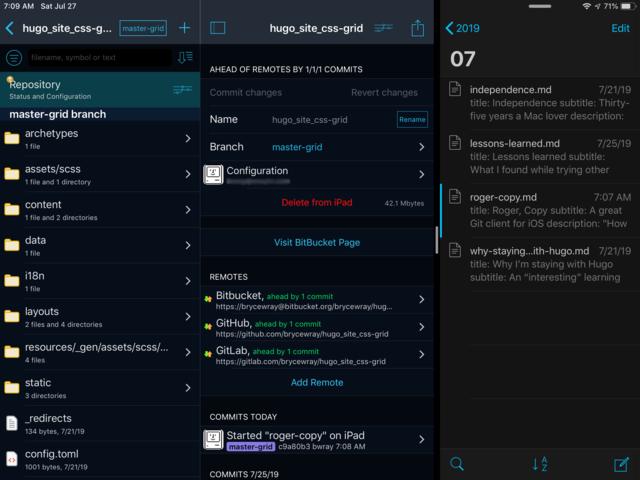Open the archetypes folder
640x480 pixels.
[100, 139]
